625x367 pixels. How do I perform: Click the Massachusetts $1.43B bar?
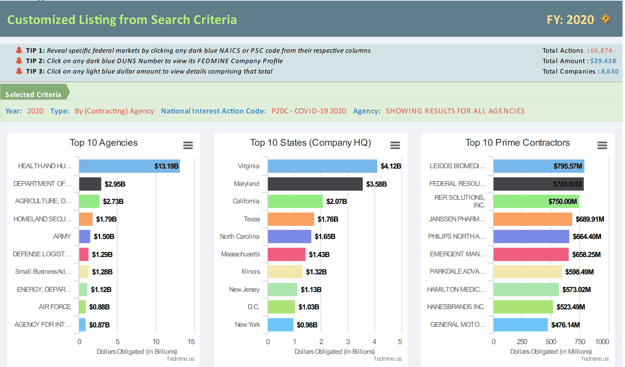point(286,254)
